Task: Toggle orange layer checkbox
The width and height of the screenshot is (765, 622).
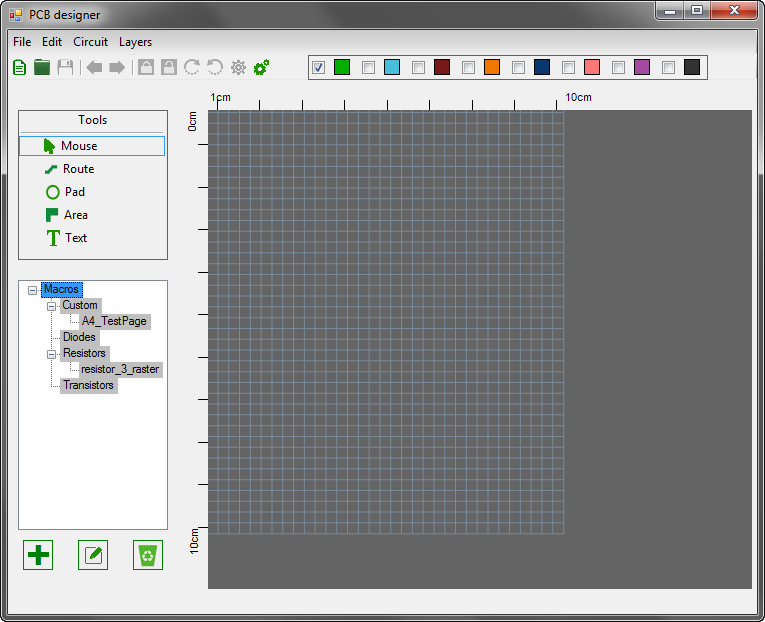Action: tap(468, 67)
